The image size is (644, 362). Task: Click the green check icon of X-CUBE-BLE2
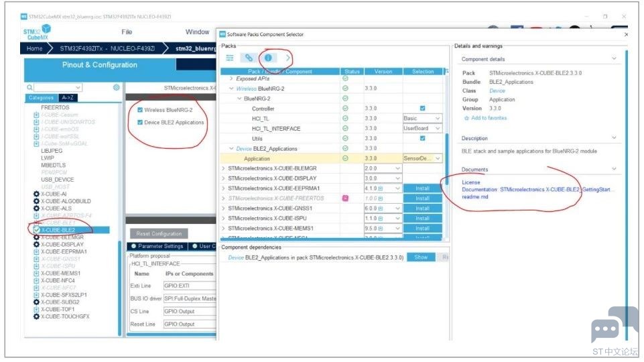pos(37,230)
